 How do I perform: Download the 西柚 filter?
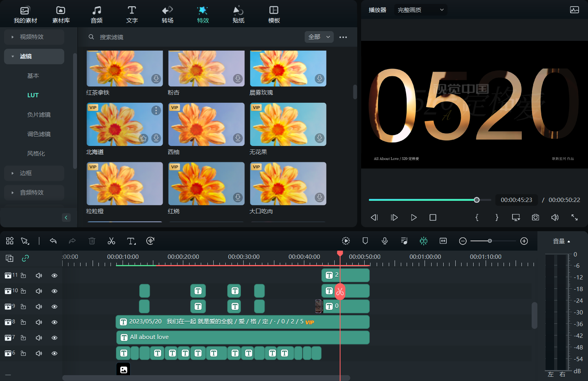click(238, 138)
